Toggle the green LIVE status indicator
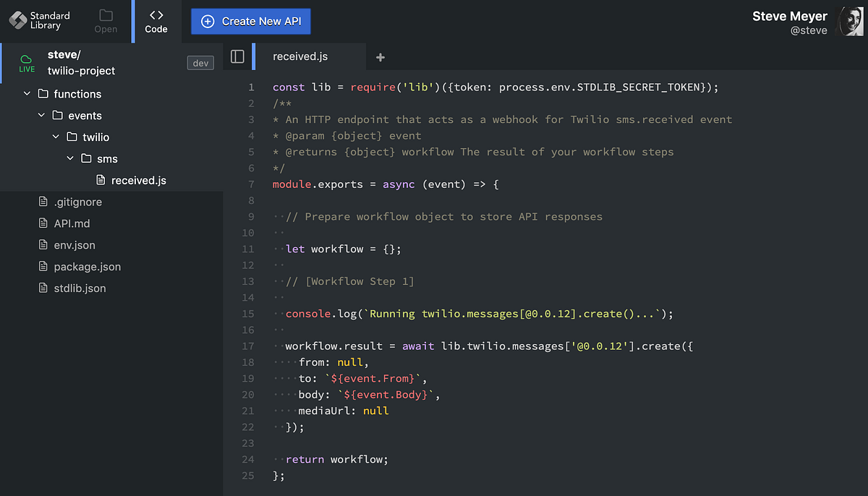 (x=26, y=64)
